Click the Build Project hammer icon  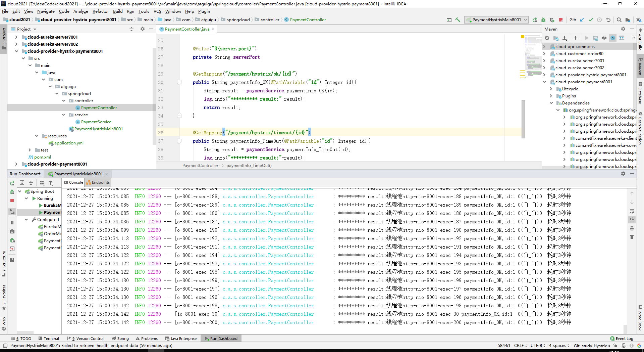pyautogui.click(x=458, y=20)
